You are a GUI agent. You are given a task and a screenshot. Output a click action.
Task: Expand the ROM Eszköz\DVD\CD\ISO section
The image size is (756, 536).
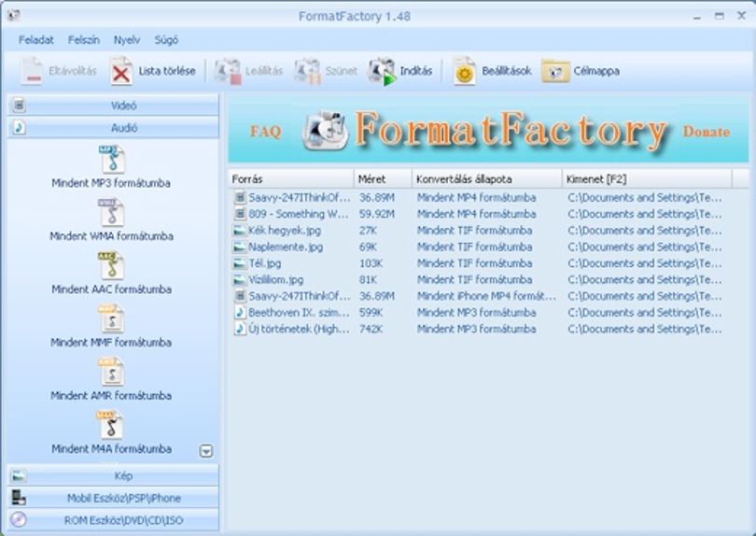[x=113, y=520]
